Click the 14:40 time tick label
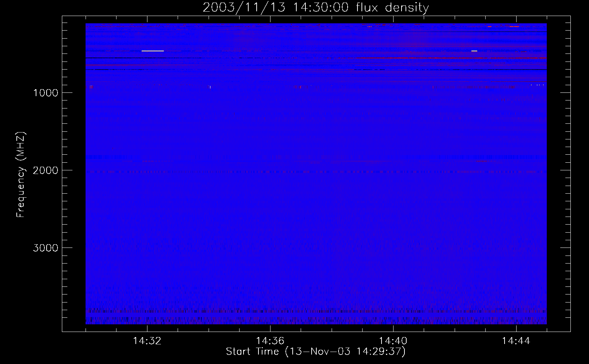This screenshot has width=589, height=364. (x=393, y=341)
